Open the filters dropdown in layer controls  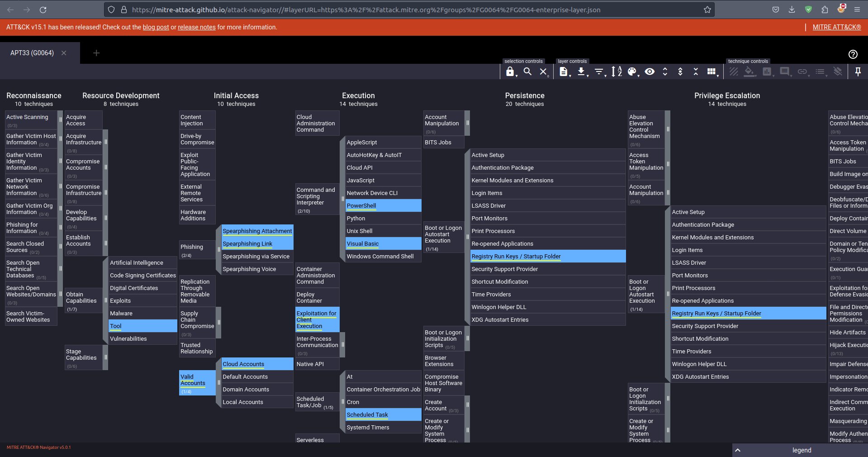(x=599, y=71)
